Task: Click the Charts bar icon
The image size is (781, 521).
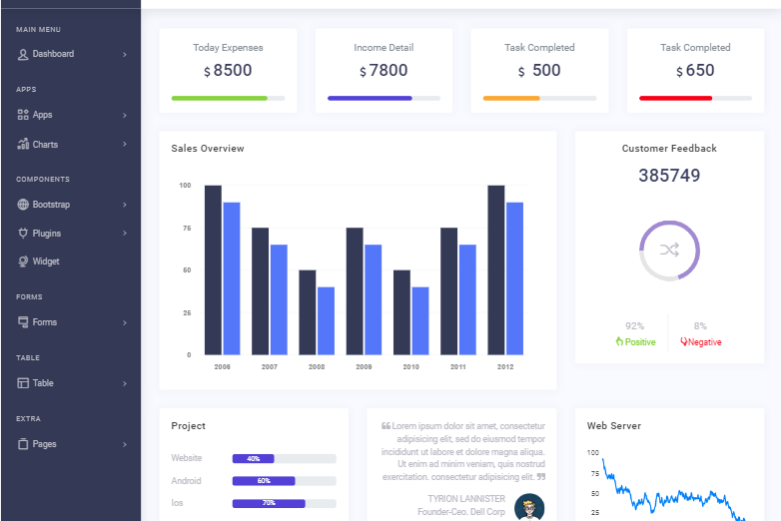Action: click(23, 145)
